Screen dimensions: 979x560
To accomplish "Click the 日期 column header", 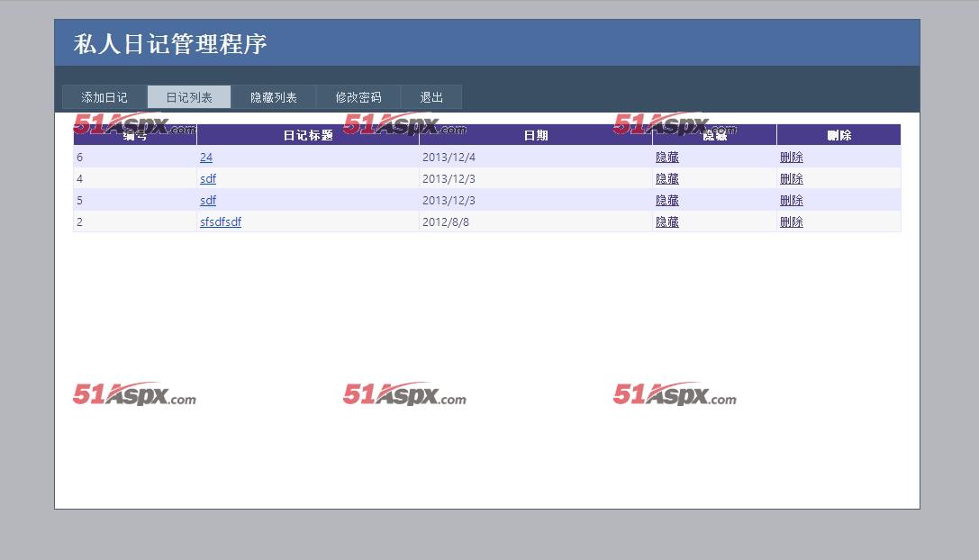I will point(536,135).
